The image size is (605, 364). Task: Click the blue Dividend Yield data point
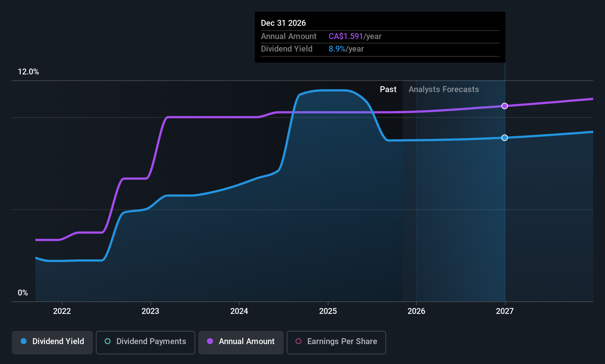[x=505, y=138]
